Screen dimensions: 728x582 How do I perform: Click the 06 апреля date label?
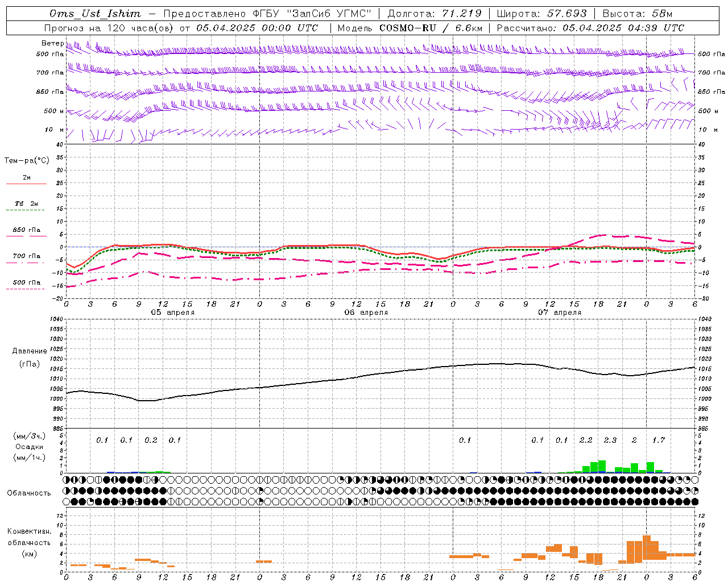pyautogui.click(x=366, y=313)
